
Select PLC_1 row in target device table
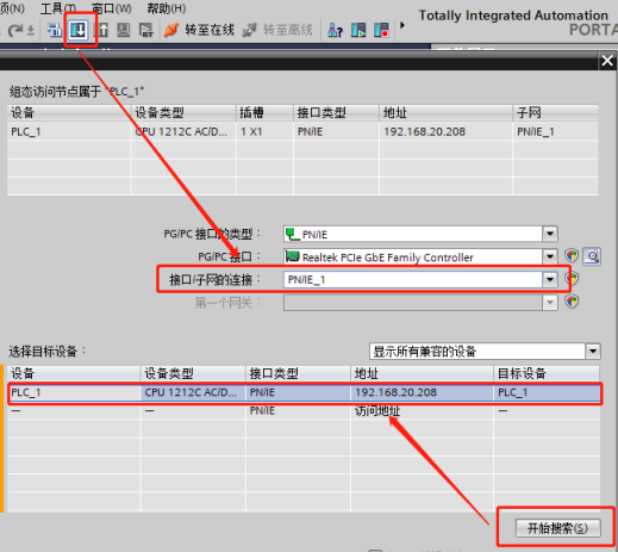305,392
